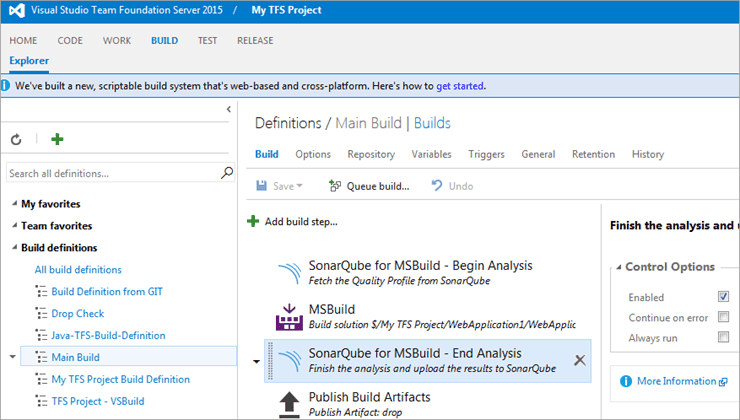
Task: Switch to the Variables tab
Action: tap(431, 154)
